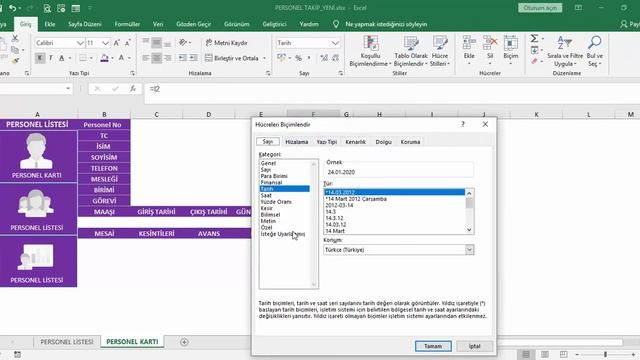Viewport: 640px width, 360px height.
Task: Click the AutoSum sigma icon
Action: pyautogui.click(x=534, y=38)
